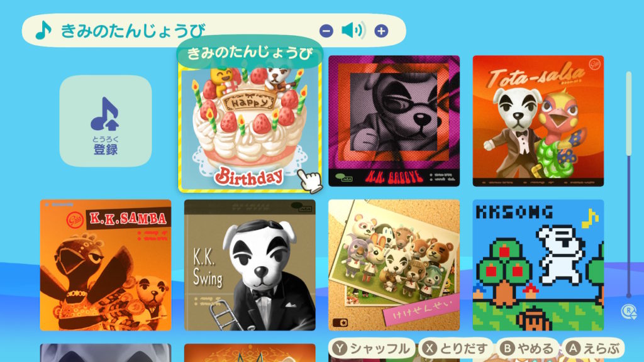Click the minus volume button
Viewport: 644px width, 362px height.
click(x=326, y=31)
